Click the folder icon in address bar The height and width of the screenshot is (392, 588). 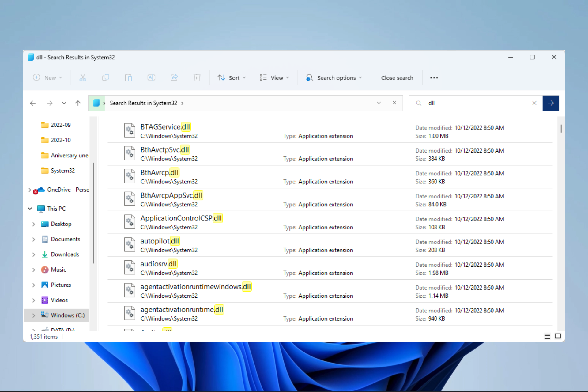click(x=96, y=103)
